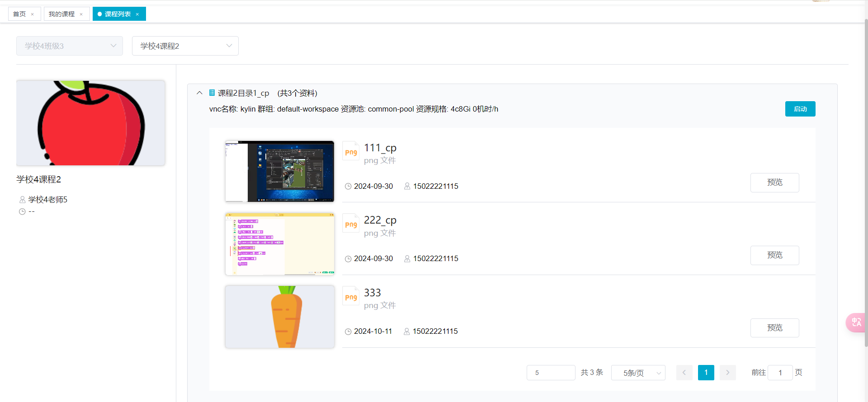868x402 pixels.
Task: Switch to the 我的课程 tab
Action: tap(61, 14)
